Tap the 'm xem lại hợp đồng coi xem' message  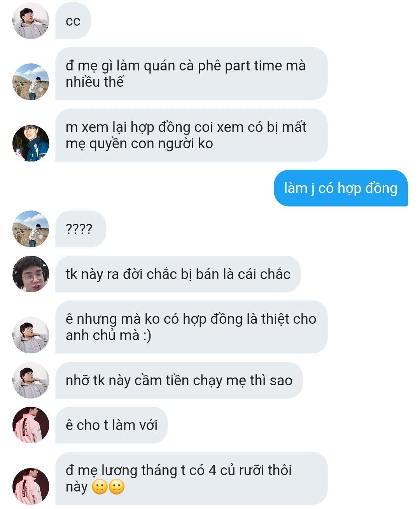pyautogui.click(x=191, y=135)
